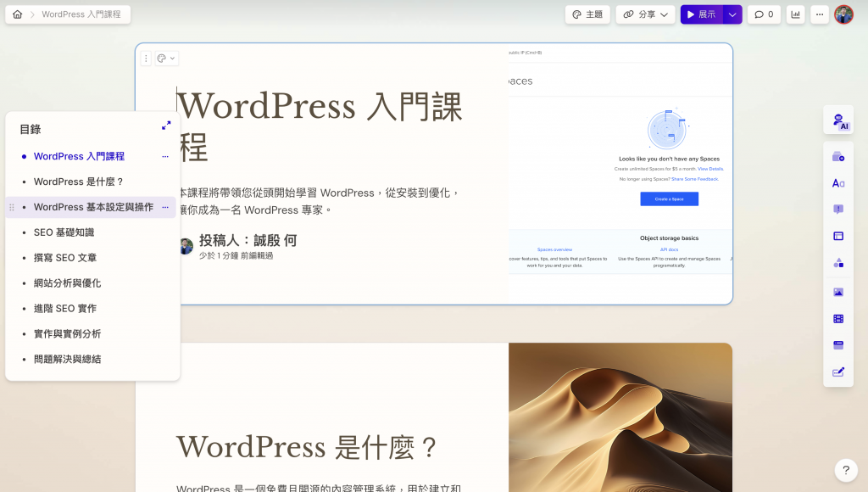Click the sand dune image on second card
The height and width of the screenshot is (492, 868).
(x=620, y=417)
